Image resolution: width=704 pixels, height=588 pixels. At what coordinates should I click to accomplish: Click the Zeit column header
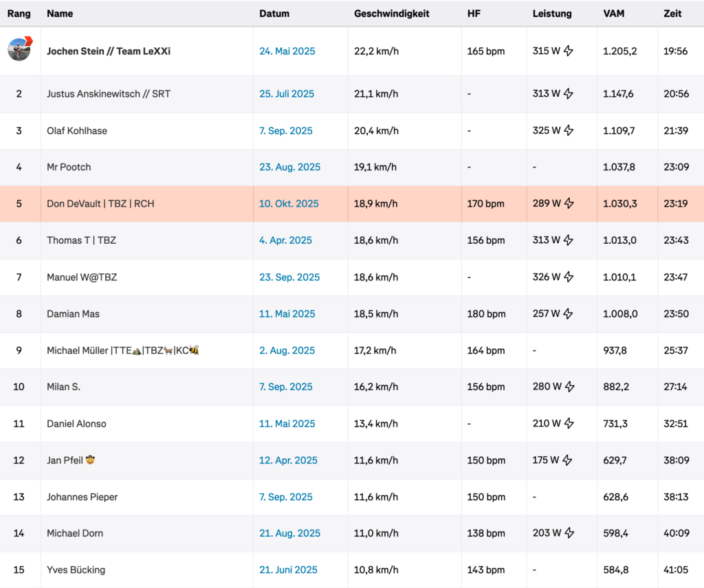(x=672, y=14)
